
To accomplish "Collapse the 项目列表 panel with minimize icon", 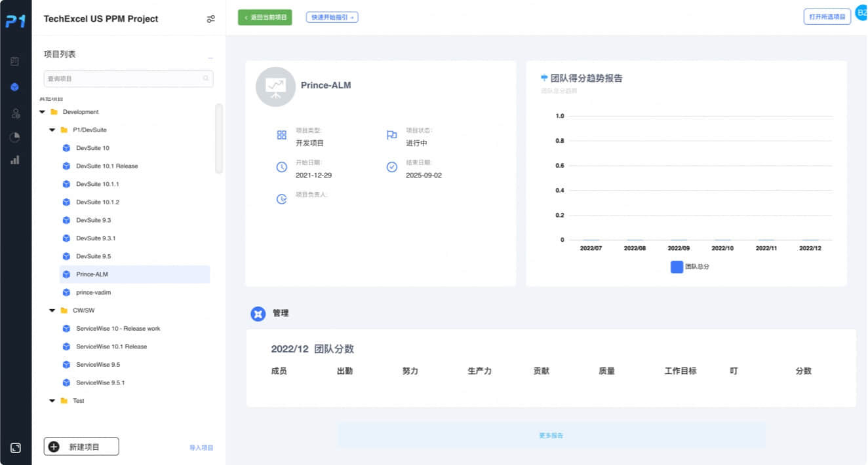I will point(210,58).
